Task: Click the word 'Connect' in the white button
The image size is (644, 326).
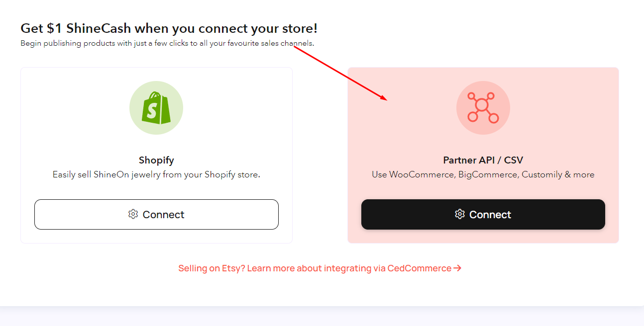Action: click(x=163, y=215)
